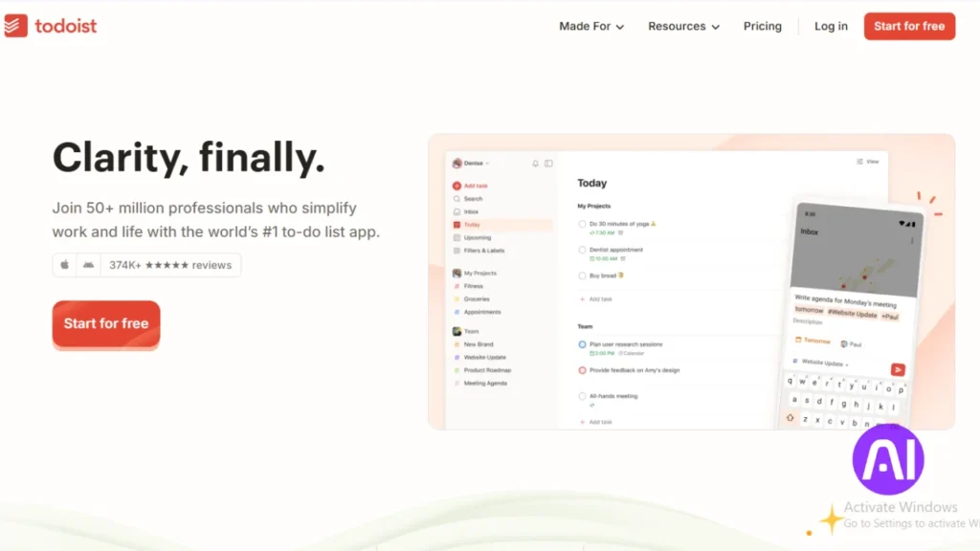Screen dimensions: 980x551
Task: Click the todoist logo in the header
Action: click(52, 26)
